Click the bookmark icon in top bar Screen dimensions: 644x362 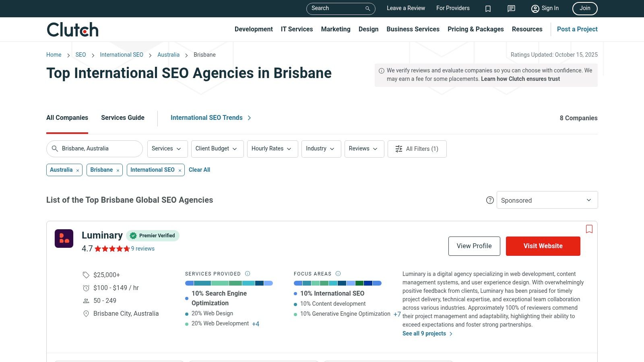(x=488, y=8)
